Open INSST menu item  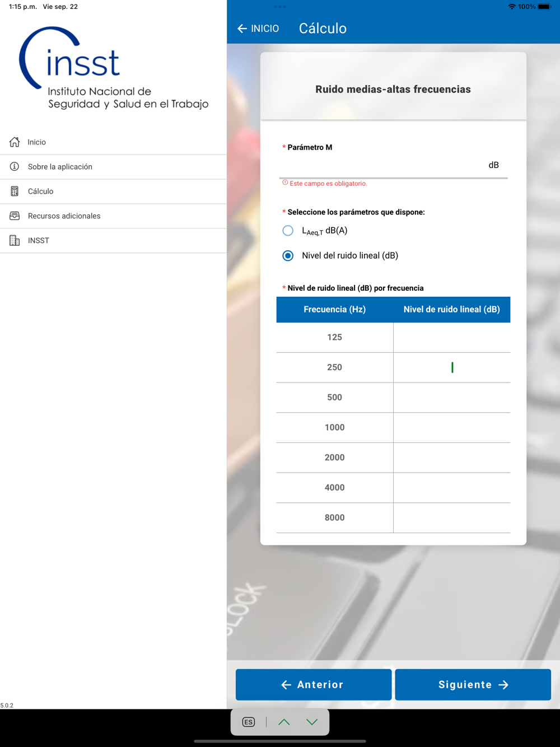[x=113, y=241]
